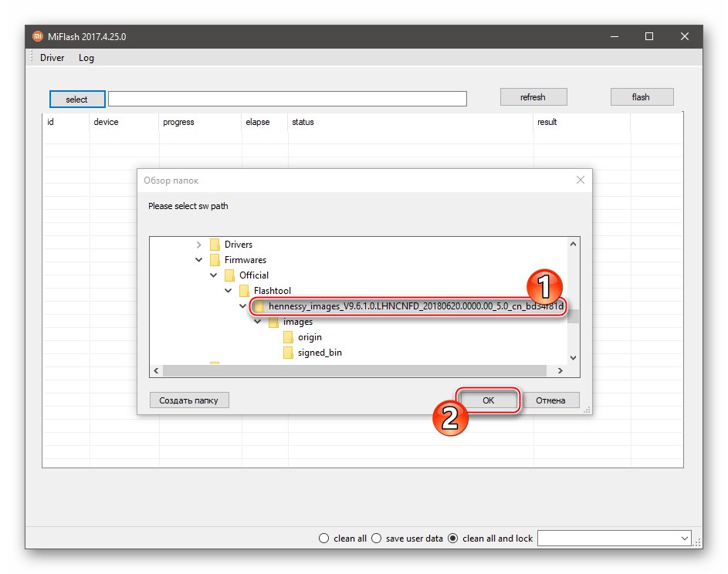Screen dimensions: 728x574
Task: Close the MiFlash window
Action: click(684, 36)
